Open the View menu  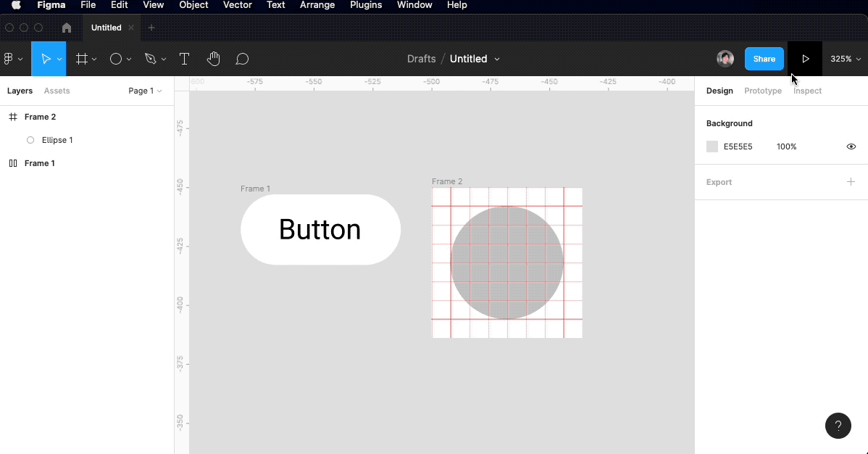(154, 5)
